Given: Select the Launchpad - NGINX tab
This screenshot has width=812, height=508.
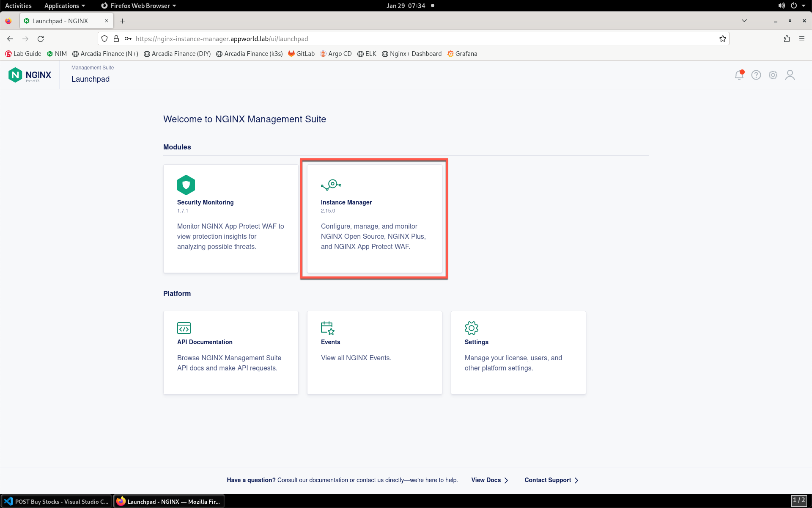Looking at the screenshot, I should click(66, 21).
